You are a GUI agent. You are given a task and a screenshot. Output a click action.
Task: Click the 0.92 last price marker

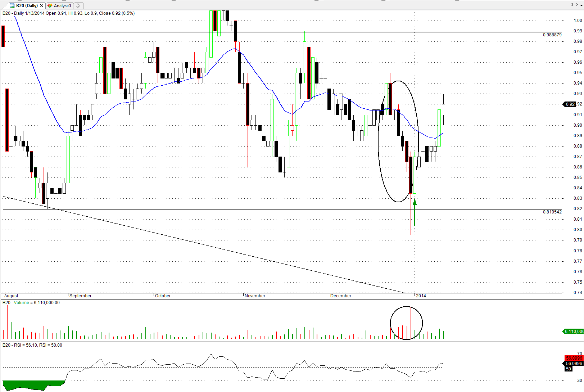tap(570, 104)
